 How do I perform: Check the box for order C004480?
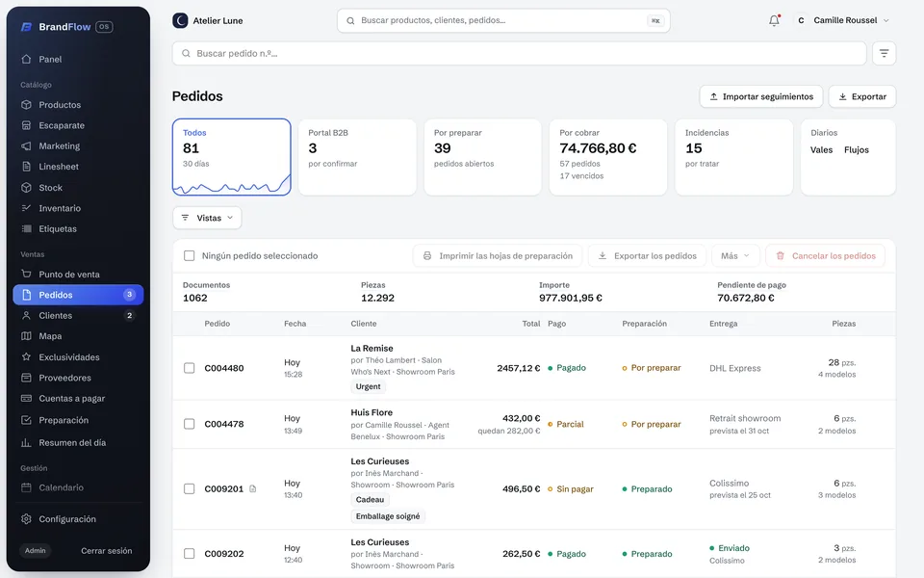tap(190, 368)
